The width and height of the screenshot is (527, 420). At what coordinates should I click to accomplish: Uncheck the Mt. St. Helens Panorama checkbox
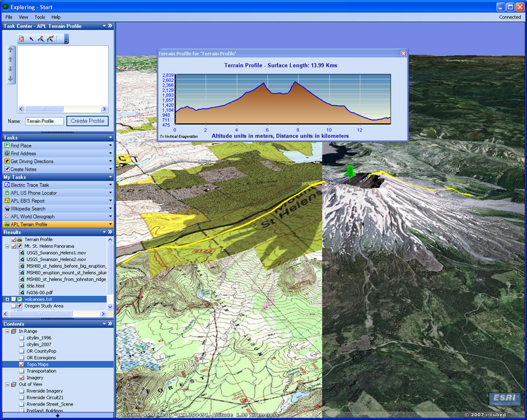click(x=14, y=246)
